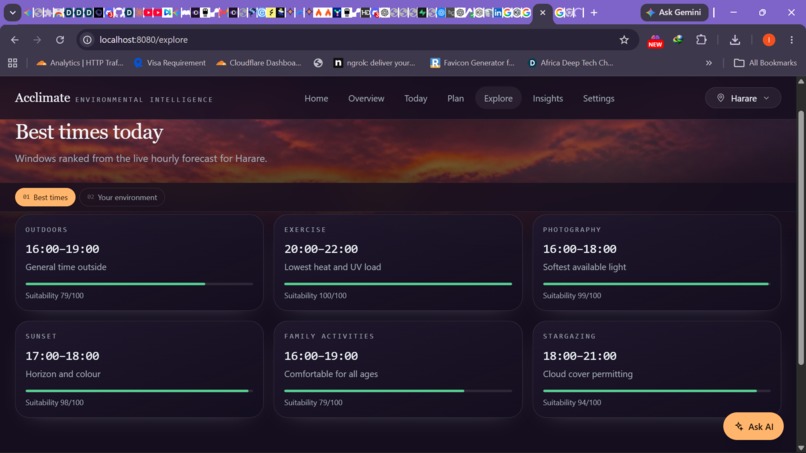The image size is (806, 453).
Task: Open new browser tab
Action: coord(594,12)
